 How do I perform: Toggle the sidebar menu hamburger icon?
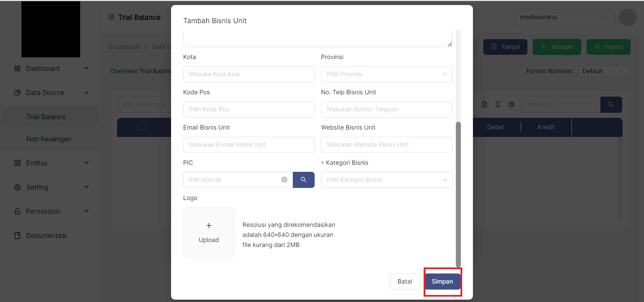(111, 17)
